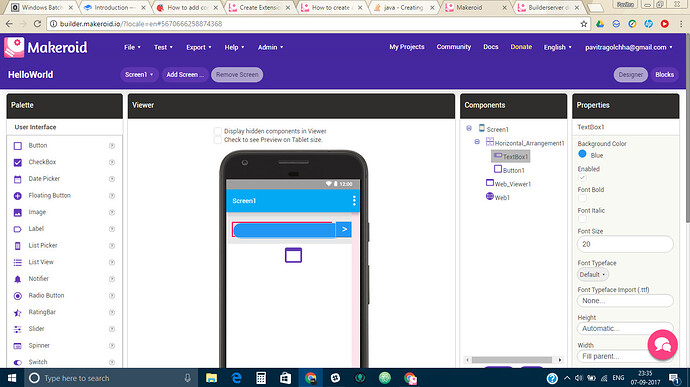This screenshot has height=387, width=690.
Task: Select the Floating Button palette icon
Action: 18,196
